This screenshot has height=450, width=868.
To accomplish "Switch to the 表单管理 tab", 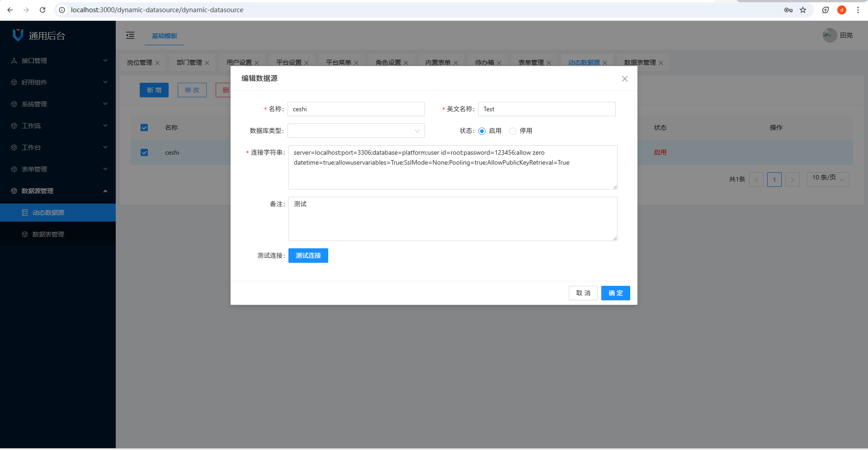I will pyautogui.click(x=531, y=62).
